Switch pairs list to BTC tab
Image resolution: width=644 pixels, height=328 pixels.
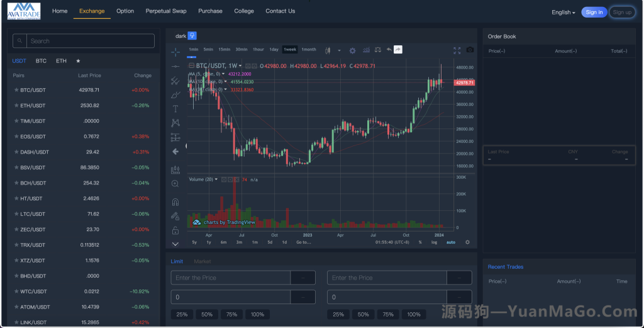(41, 61)
